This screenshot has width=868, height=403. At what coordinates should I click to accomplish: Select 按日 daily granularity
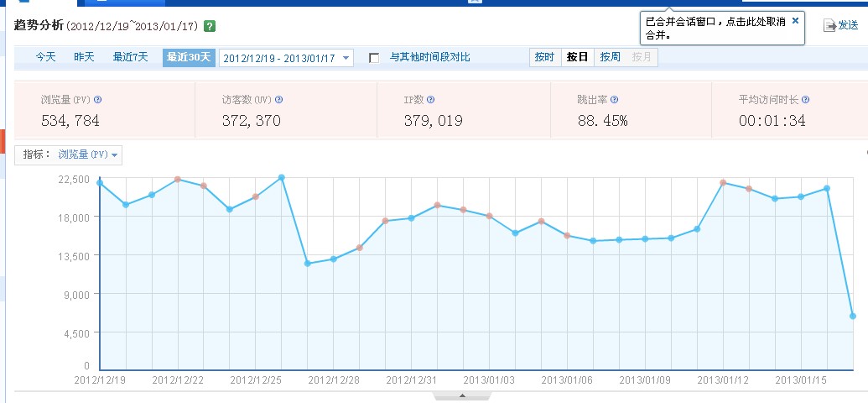(x=577, y=57)
